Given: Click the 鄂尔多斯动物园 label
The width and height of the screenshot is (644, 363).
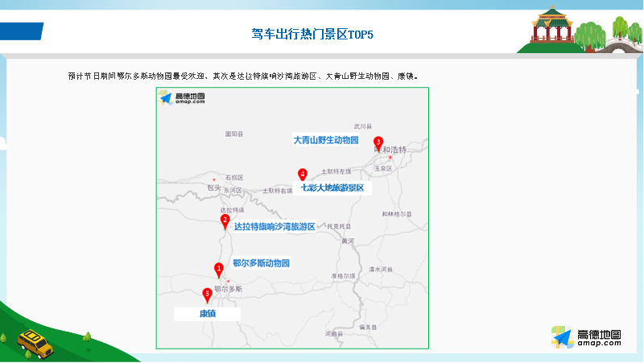Looking at the screenshot, I should tap(260, 263).
